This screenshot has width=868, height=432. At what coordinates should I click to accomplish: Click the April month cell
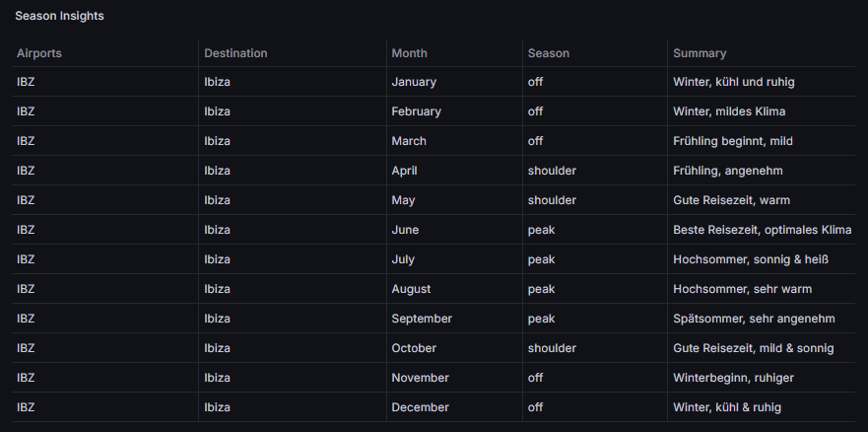click(x=405, y=171)
